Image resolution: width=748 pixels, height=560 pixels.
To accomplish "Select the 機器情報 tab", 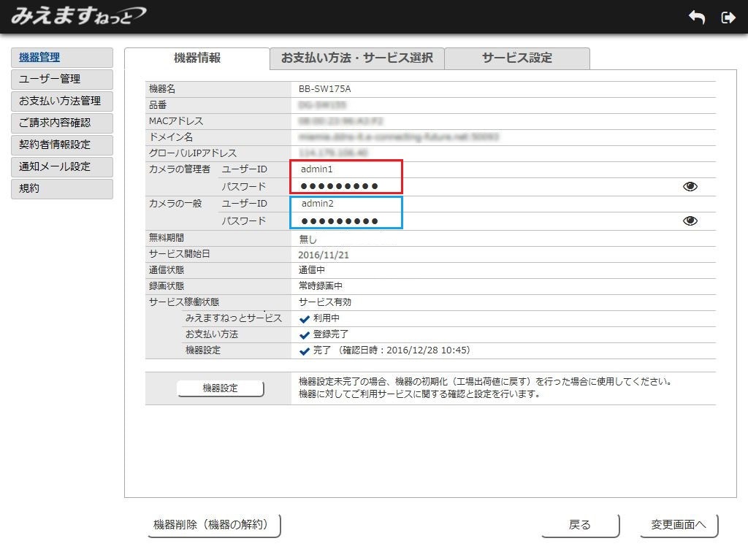I will (x=197, y=58).
